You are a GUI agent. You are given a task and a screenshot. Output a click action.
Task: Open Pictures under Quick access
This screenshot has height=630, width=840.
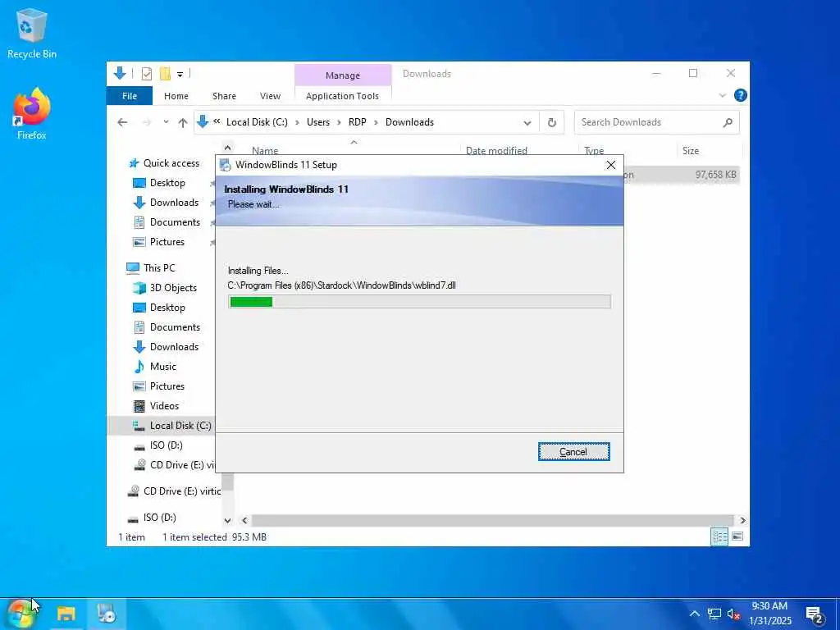click(158, 242)
